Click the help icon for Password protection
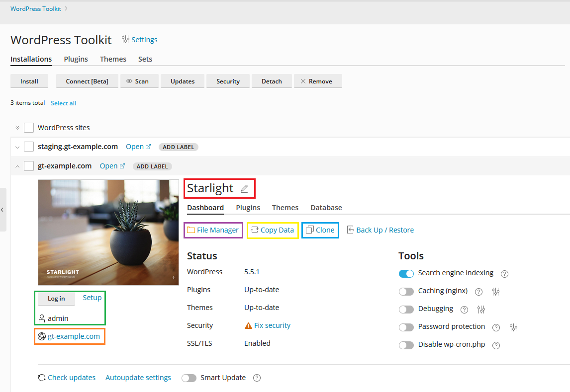This screenshot has height=392, width=570. coord(496,327)
